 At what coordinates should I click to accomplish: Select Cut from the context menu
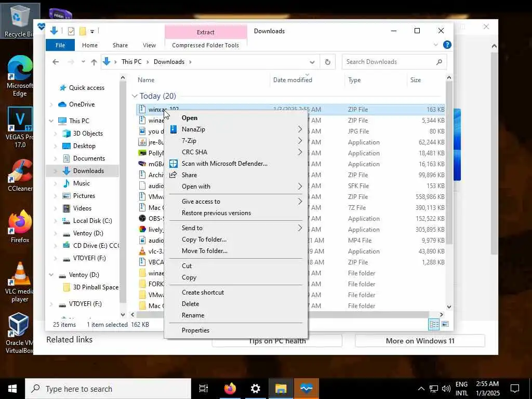coord(236,266)
